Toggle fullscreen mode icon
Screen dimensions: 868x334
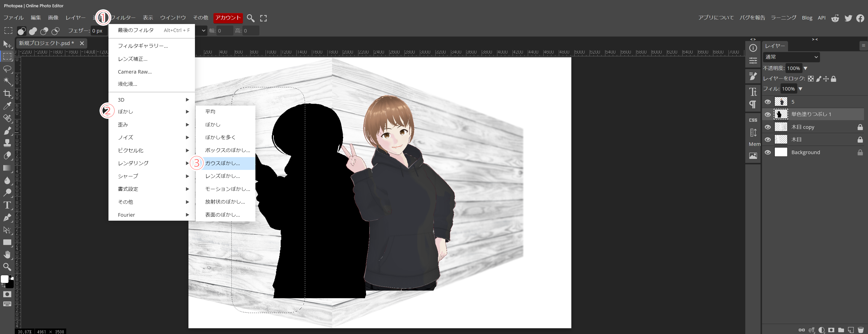263,18
